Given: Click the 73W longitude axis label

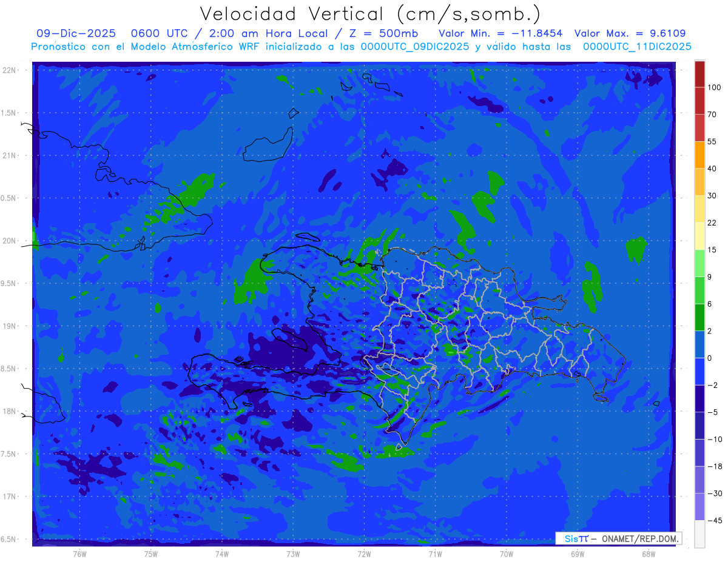Looking at the screenshot, I should [293, 554].
